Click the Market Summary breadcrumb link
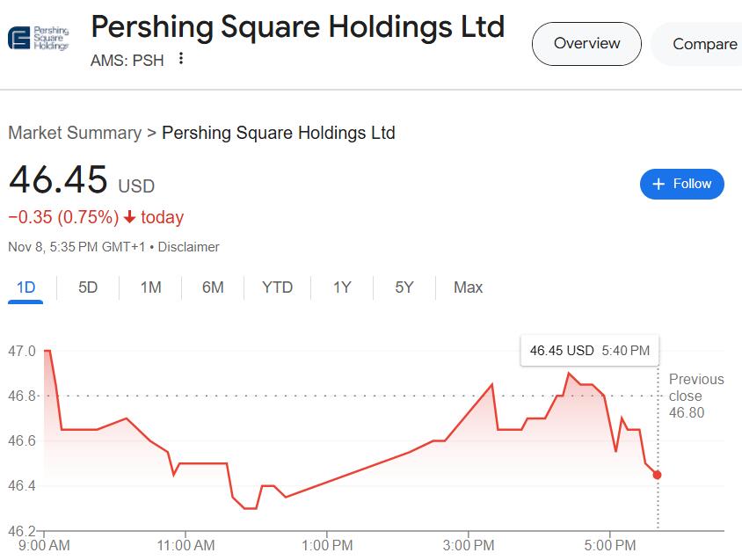Viewport: 742px width, 560px height. [x=74, y=133]
